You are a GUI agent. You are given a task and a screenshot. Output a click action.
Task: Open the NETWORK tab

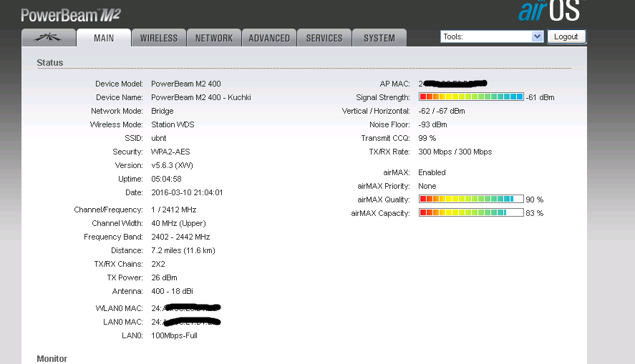[214, 38]
